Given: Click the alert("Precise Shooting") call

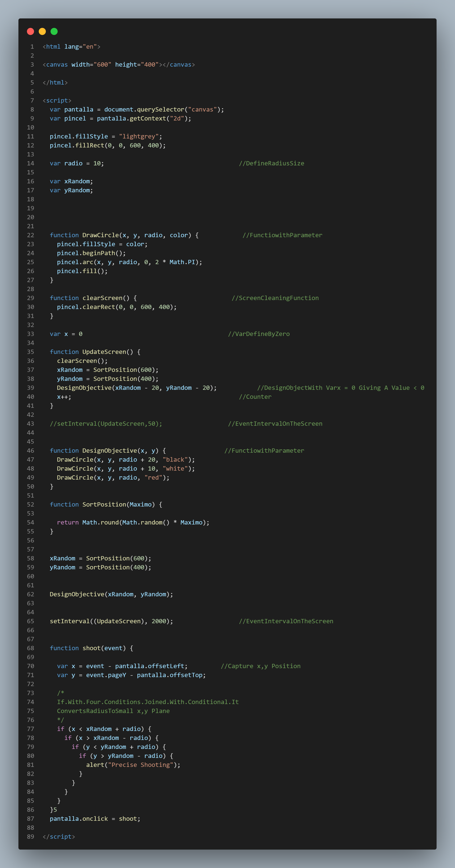Looking at the screenshot, I should [x=133, y=765].
